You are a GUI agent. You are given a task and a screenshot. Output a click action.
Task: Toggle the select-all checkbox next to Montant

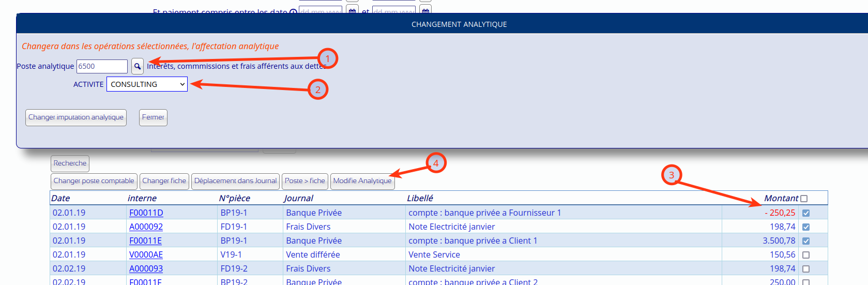803,199
